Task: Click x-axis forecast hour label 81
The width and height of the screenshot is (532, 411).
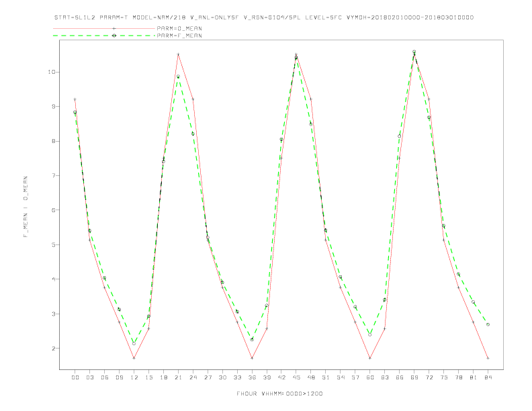Action: point(474,377)
